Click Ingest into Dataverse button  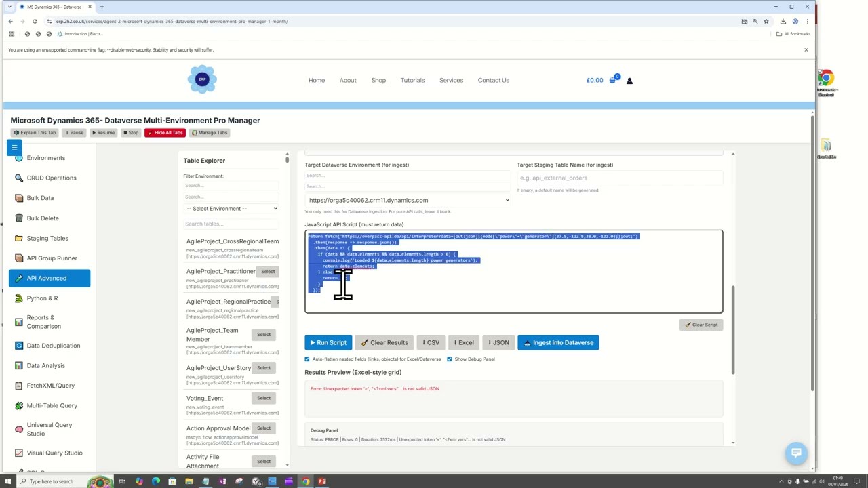coord(558,342)
